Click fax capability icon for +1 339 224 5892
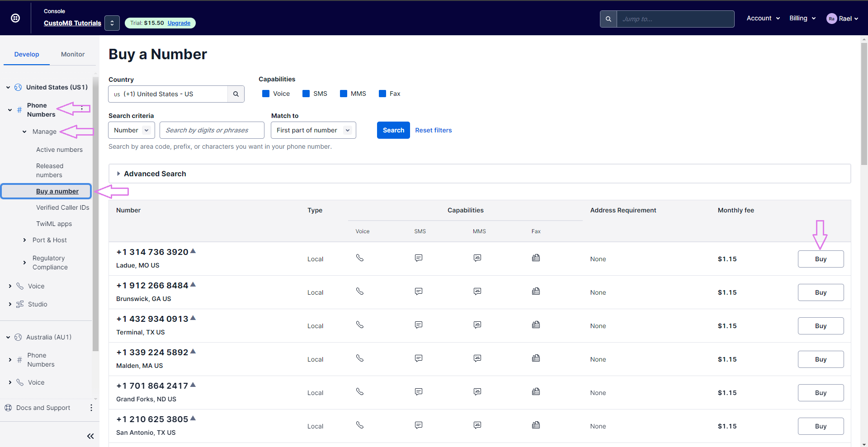Image resolution: width=868 pixels, height=447 pixels. [x=536, y=358]
